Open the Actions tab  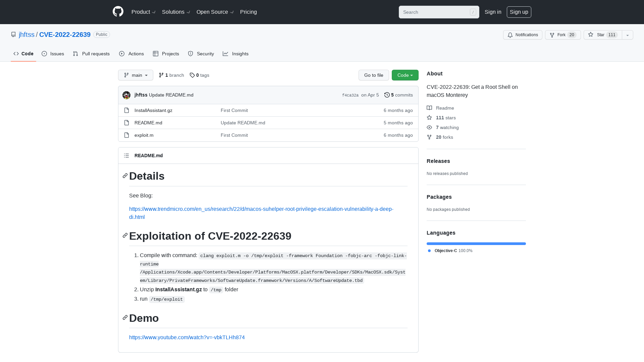[x=131, y=54]
